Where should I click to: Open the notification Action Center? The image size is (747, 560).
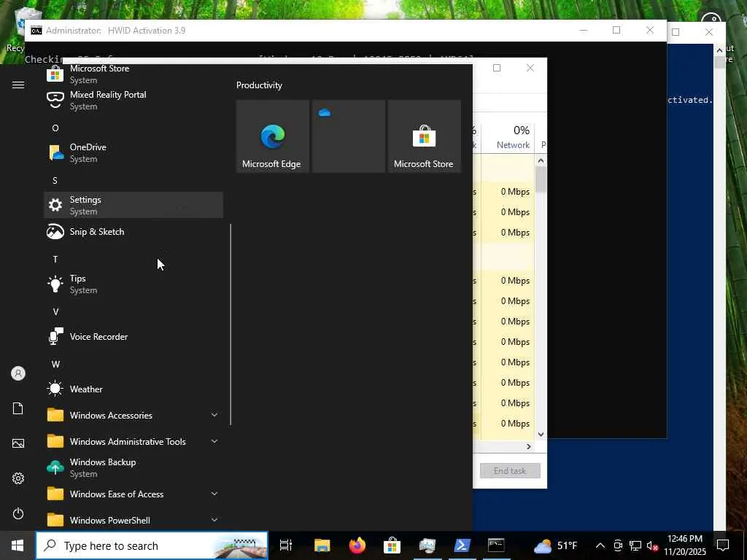click(723, 545)
